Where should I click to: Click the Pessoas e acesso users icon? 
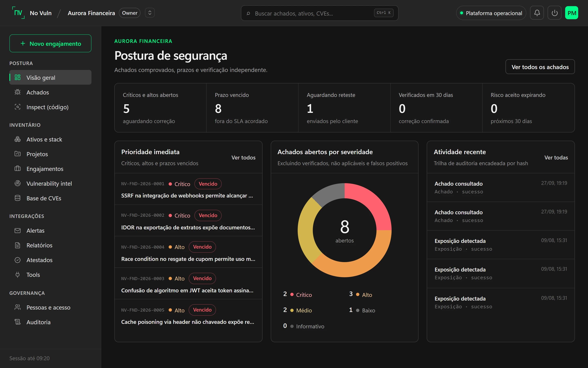click(x=18, y=307)
